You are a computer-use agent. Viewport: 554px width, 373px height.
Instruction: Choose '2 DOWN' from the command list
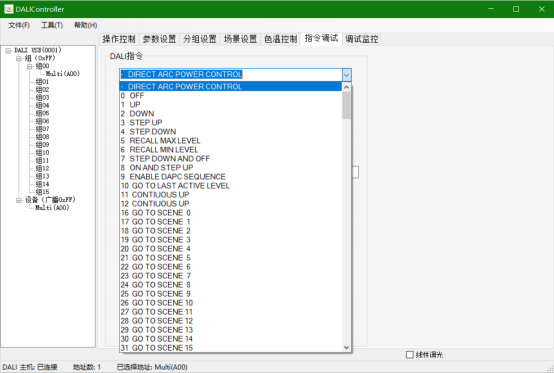pyautogui.click(x=231, y=114)
